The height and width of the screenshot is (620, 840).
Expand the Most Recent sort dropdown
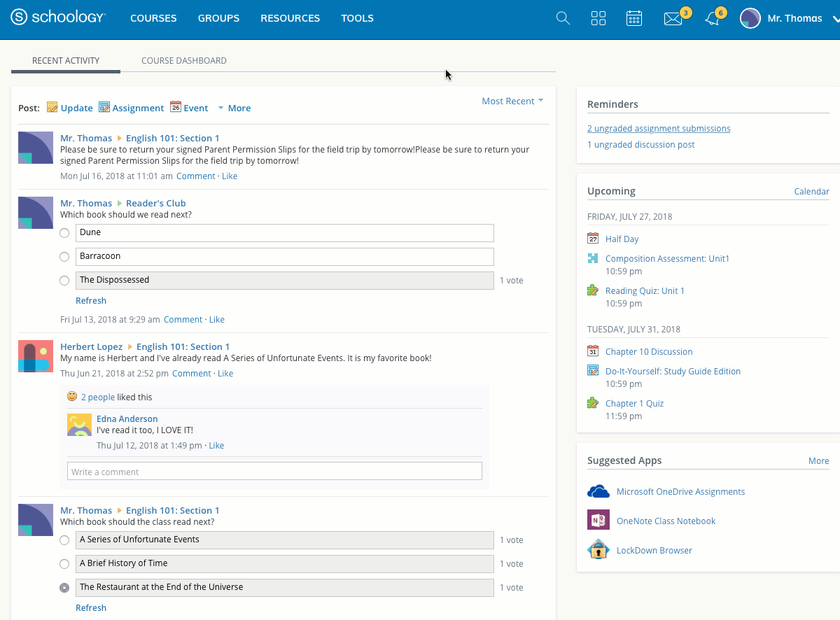tap(512, 101)
